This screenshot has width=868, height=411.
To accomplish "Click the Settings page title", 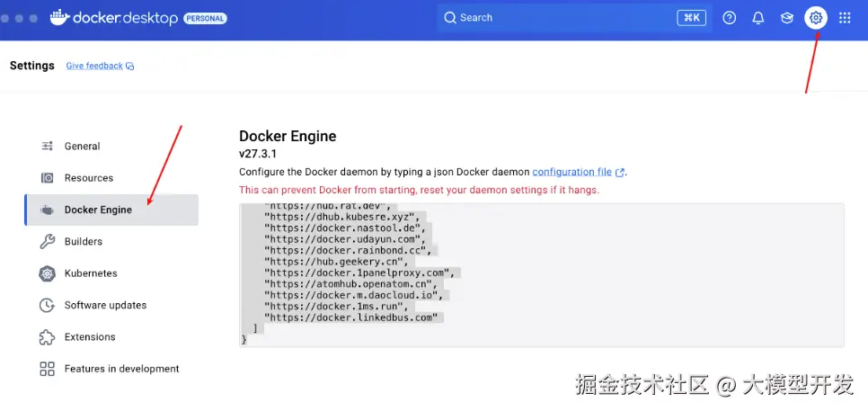I will tap(32, 66).
